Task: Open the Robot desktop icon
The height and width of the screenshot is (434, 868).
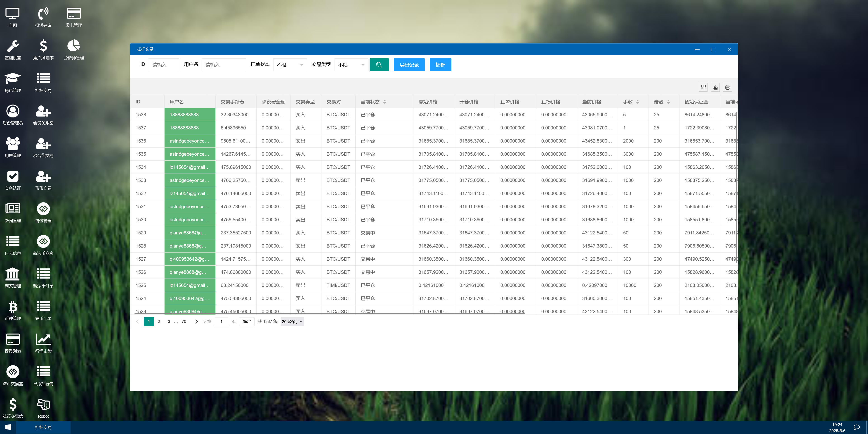Action: point(43,408)
